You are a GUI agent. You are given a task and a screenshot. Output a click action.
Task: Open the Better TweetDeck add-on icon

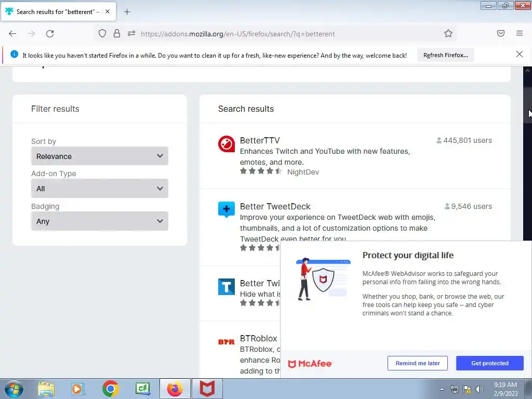(227, 210)
